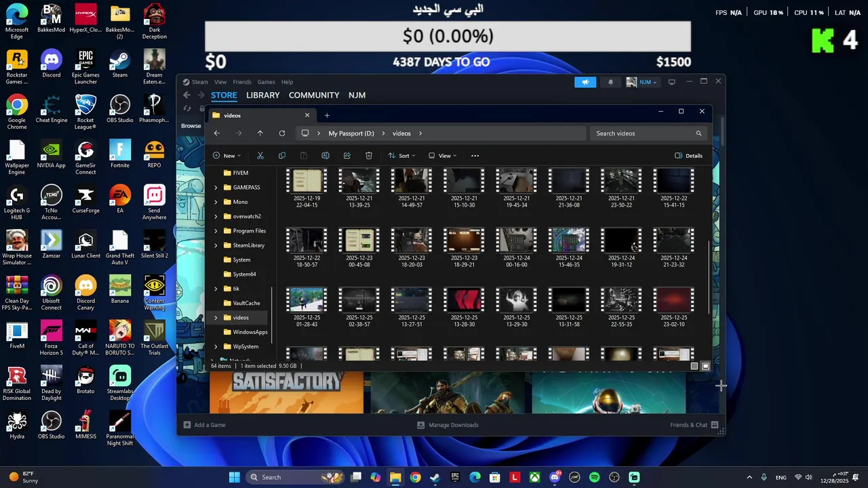The image size is (868, 488).
Task: Click My Passport (D:) in the address bar
Action: pos(351,134)
